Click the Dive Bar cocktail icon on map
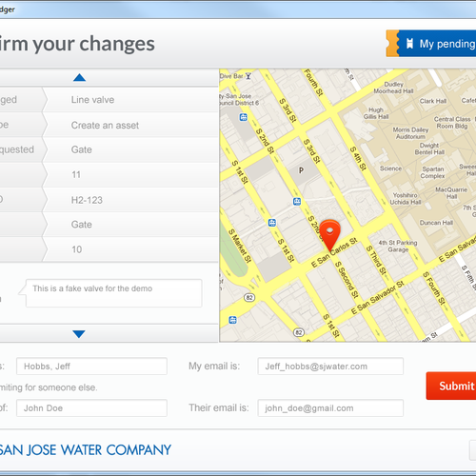476x476 pixels. [248, 76]
